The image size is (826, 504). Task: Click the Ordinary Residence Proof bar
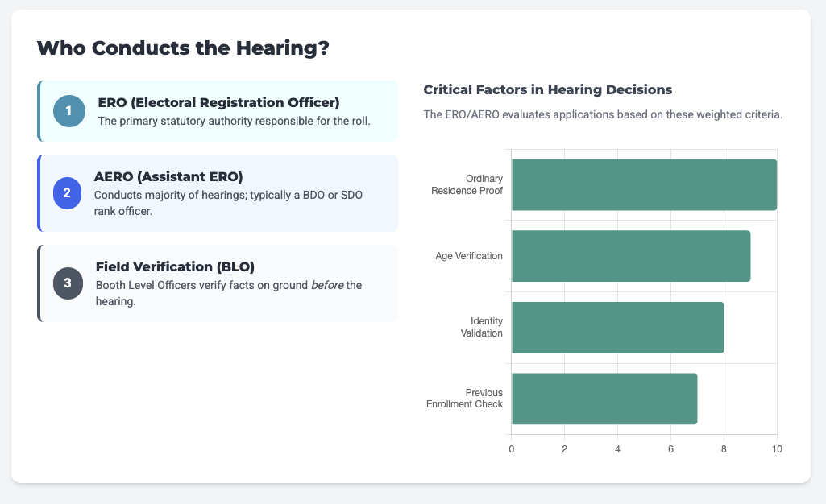point(644,185)
